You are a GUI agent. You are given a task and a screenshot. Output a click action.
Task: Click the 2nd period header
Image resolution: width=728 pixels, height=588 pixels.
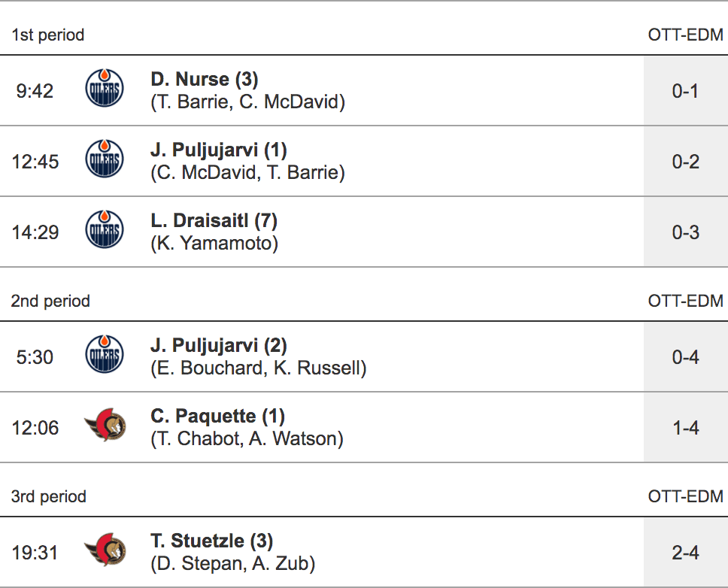coord(50,302)
